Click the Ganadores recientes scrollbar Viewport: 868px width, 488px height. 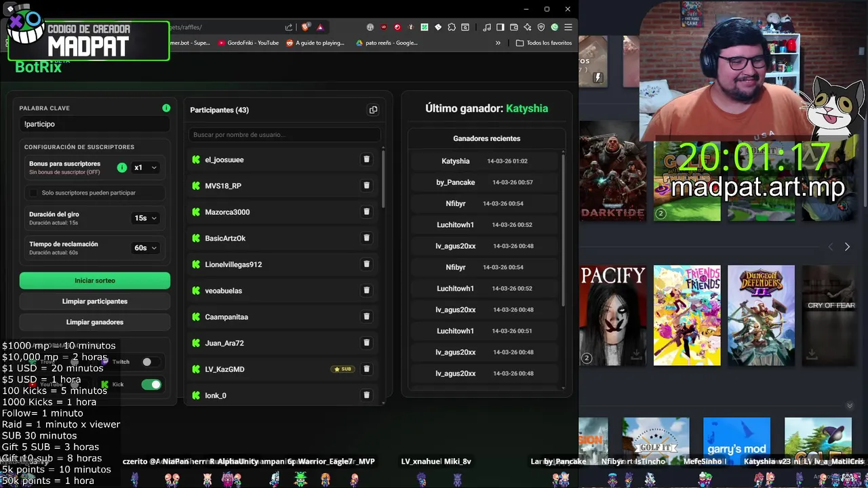(564, 229)
